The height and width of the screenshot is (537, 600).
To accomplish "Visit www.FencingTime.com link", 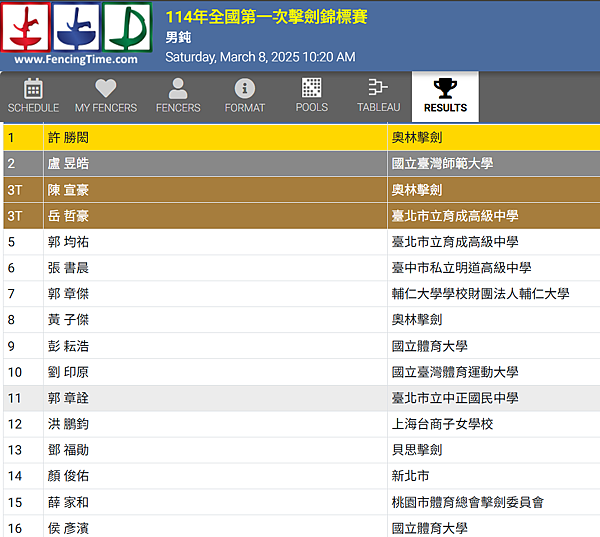I will (x=76, y=59).
